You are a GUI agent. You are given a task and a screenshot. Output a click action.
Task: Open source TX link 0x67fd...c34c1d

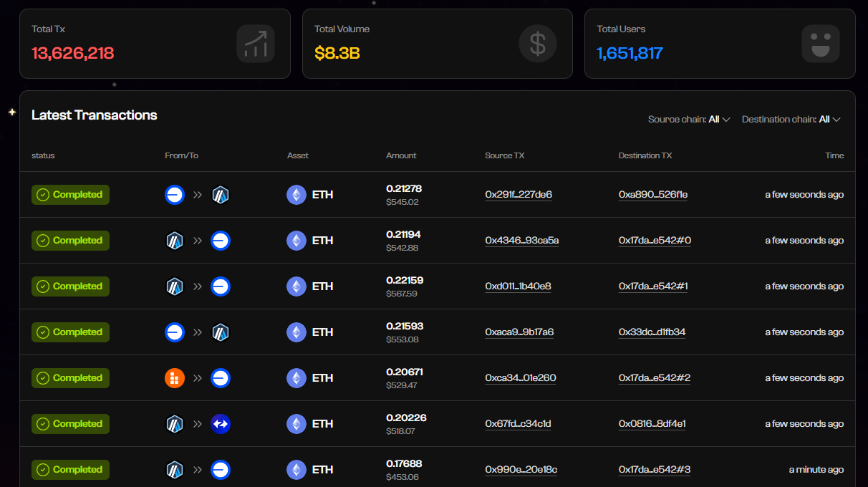518,424
